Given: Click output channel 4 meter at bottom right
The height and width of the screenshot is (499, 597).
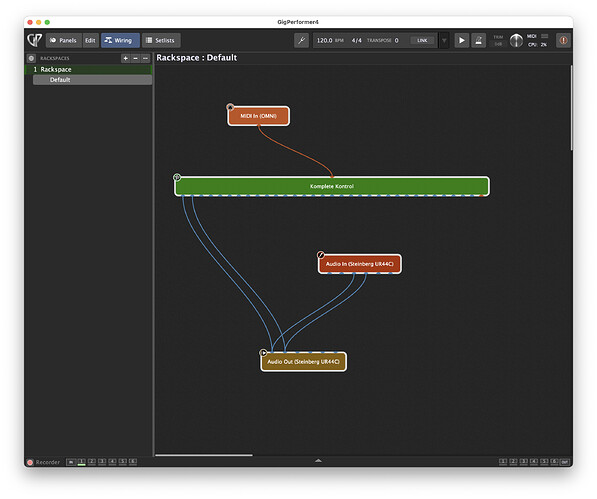Looking at the screenshot, I should [534, 462].
